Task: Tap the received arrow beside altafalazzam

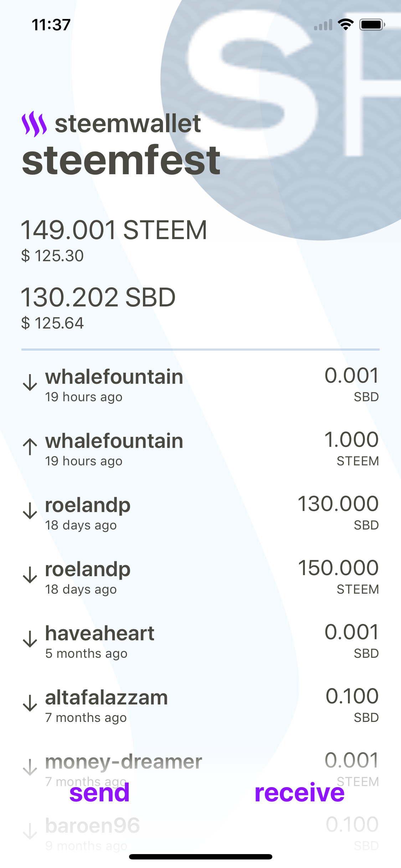Action: pyautogui.click(x=30, y=703)
